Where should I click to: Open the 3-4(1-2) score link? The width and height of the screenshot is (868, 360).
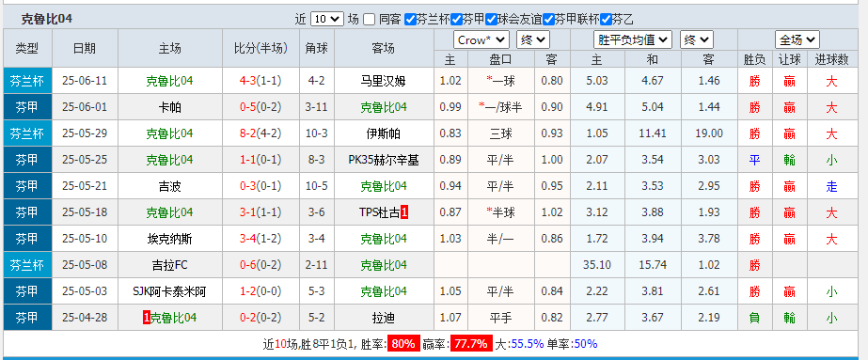[260, 239]
